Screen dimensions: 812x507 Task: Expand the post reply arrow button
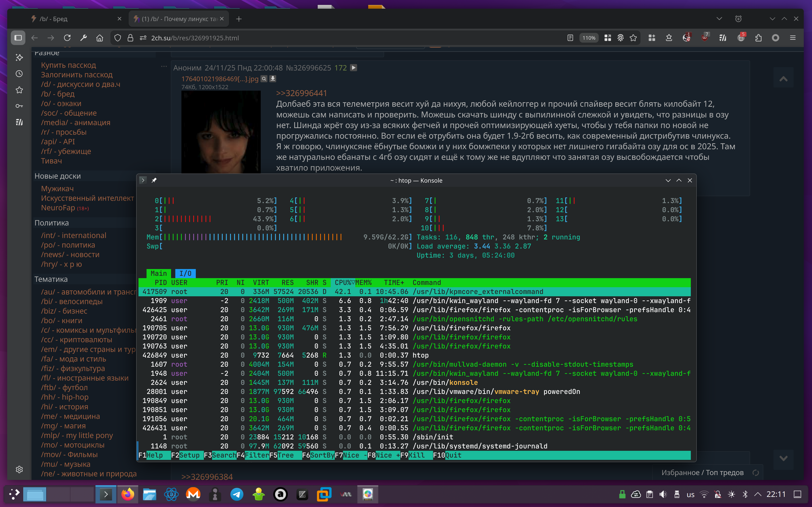point(354,68)
